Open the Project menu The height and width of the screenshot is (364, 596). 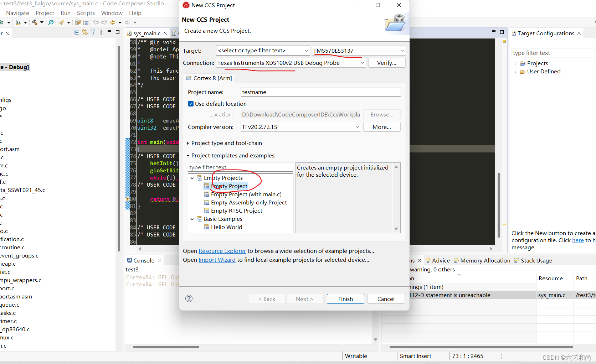pos(45,13)
